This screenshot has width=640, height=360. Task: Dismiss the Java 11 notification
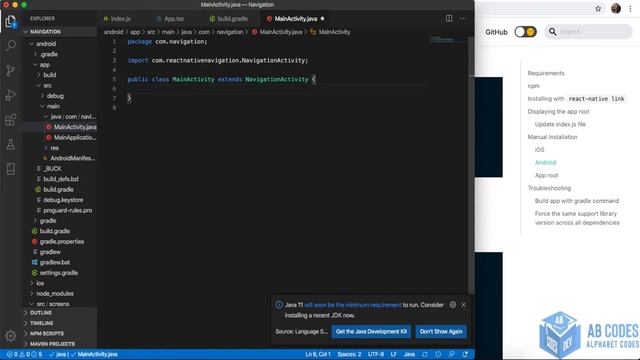463,304
